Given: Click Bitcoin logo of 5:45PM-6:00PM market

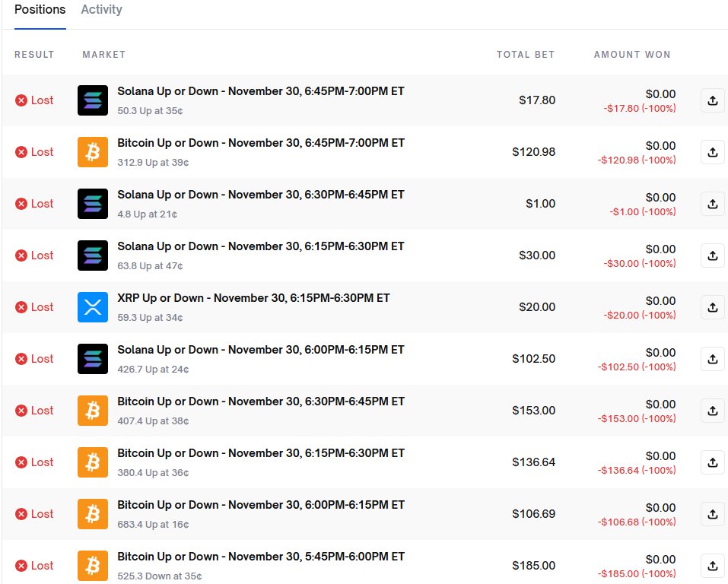Looking at the screenshot, I should tap(93, 566).
